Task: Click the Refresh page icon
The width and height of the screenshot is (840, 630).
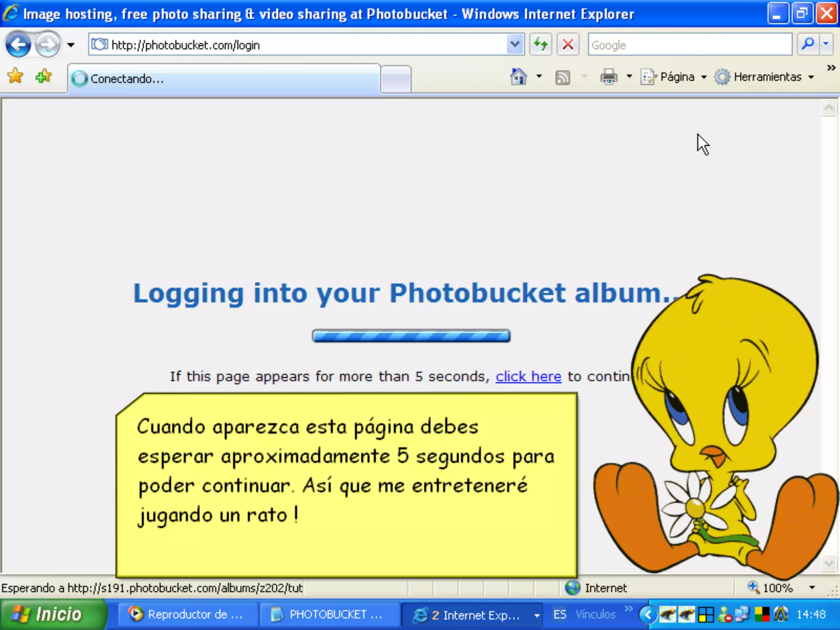Action: [541, 44]
